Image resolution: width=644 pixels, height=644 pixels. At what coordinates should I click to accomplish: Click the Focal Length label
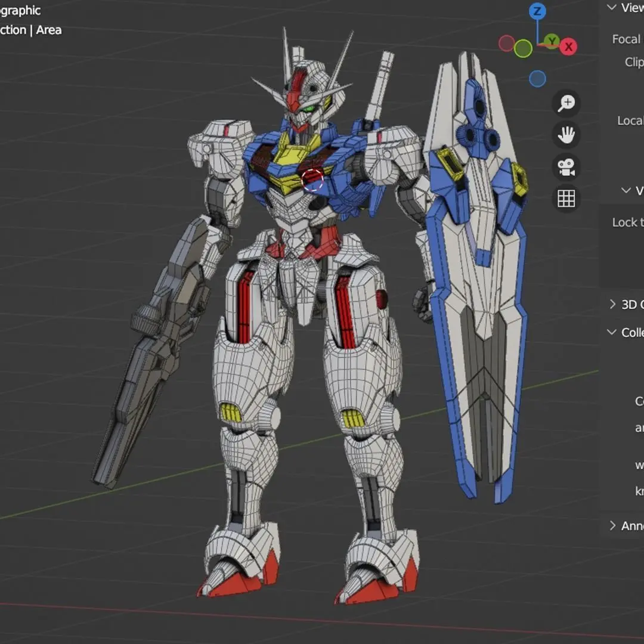[627, 39]
